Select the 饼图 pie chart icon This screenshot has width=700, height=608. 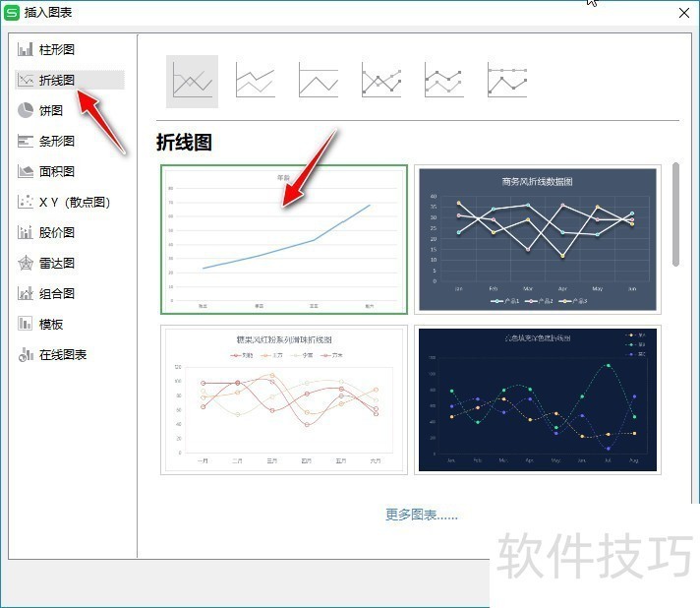coord(25,110)
